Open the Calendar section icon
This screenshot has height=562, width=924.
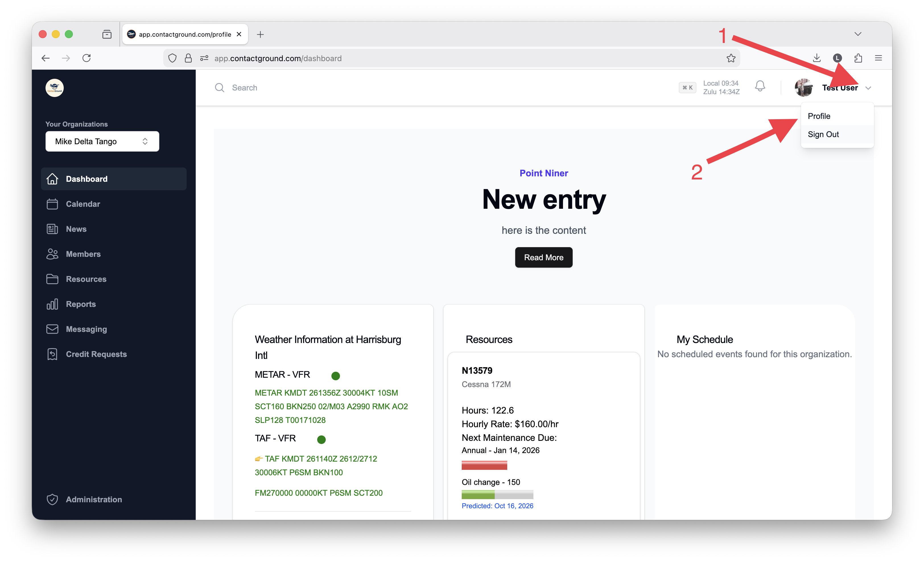point(53,204)
